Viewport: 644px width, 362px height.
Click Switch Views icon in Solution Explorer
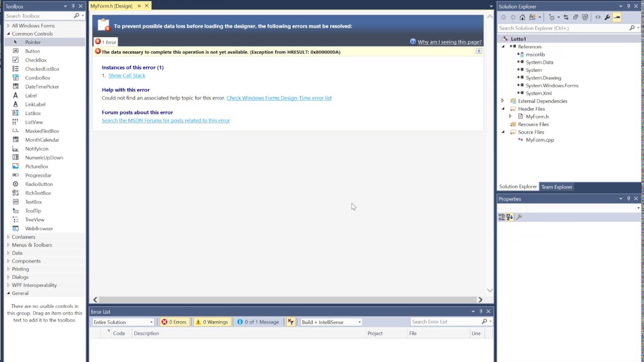pos(532,17)
